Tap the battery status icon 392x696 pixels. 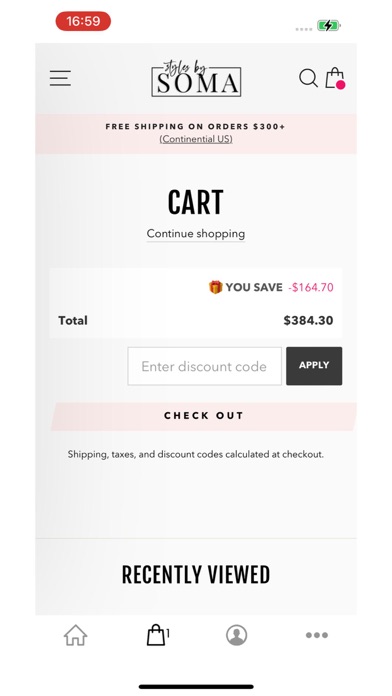[329, 25]
